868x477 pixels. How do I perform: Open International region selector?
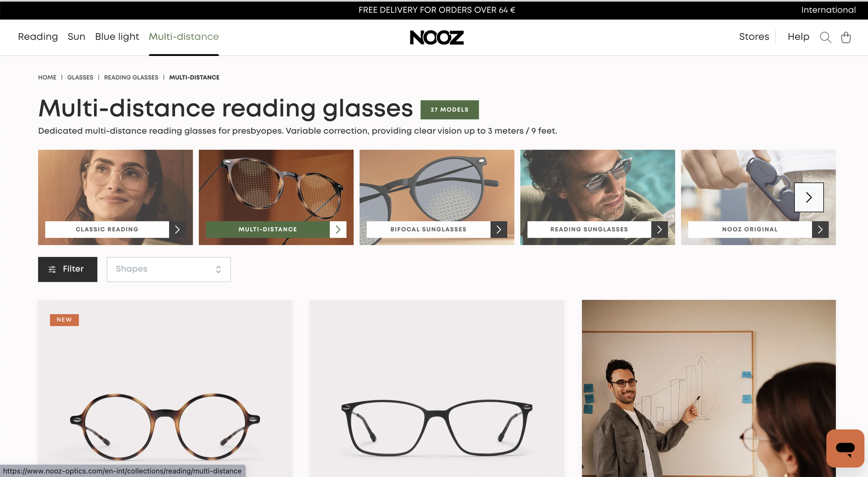[x=828, y=10]
